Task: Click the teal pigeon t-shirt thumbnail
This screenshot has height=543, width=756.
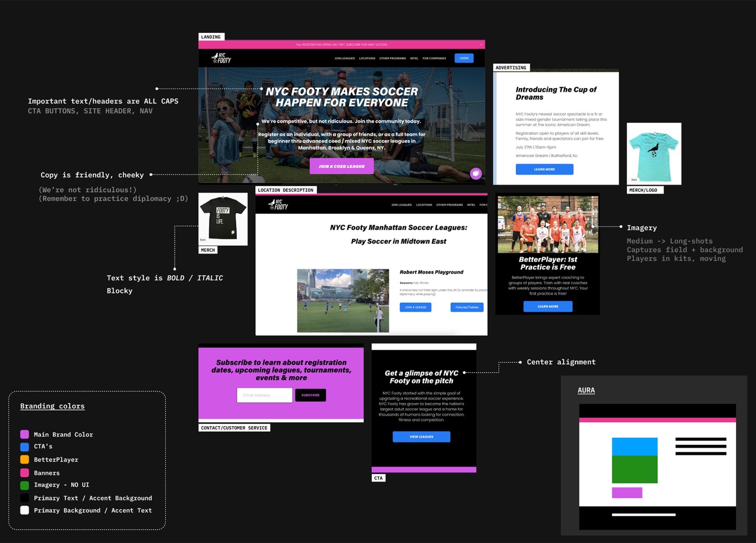Action: (654, 154)
